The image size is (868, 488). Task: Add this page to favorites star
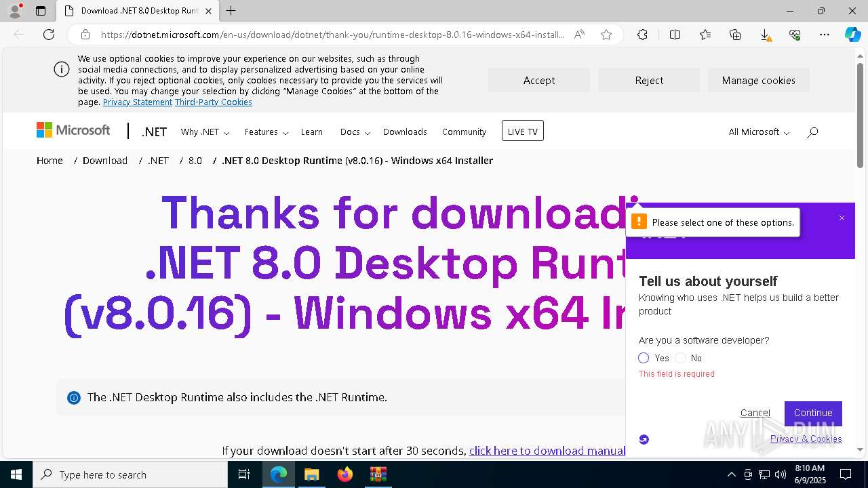tap(606, 35)
